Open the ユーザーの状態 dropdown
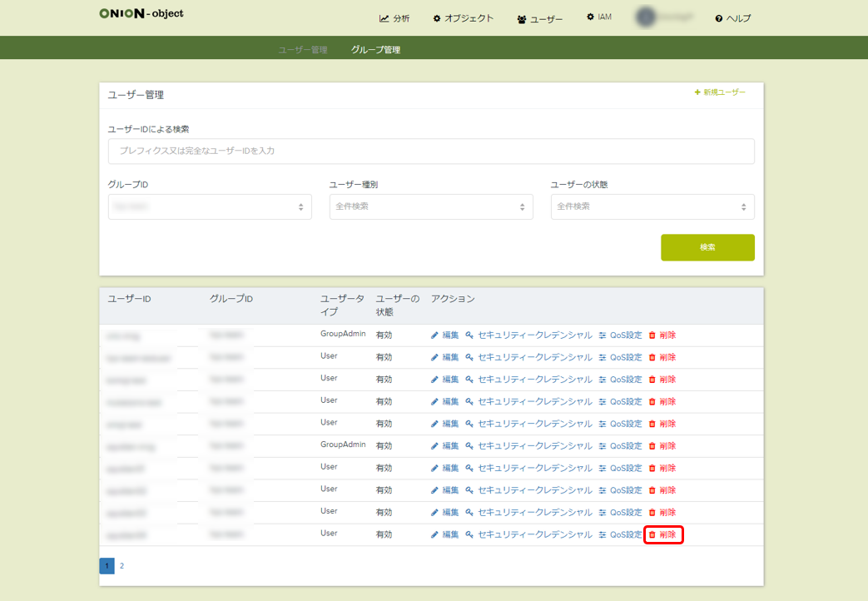Screen dimensions: 868x601 click(x=652, y=206)
